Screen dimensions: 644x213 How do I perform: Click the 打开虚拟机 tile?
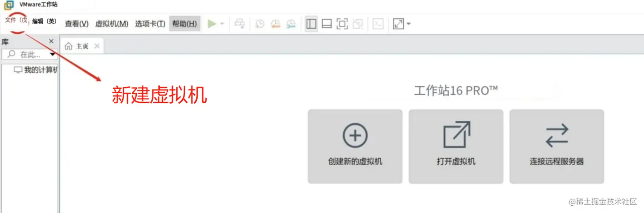click(x=456, y=146)
